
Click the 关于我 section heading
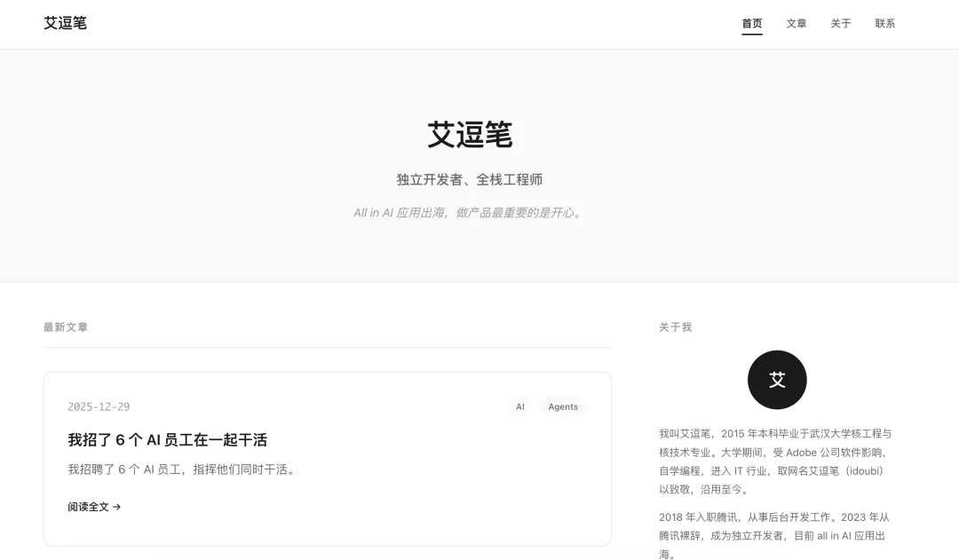pos(673,327)
